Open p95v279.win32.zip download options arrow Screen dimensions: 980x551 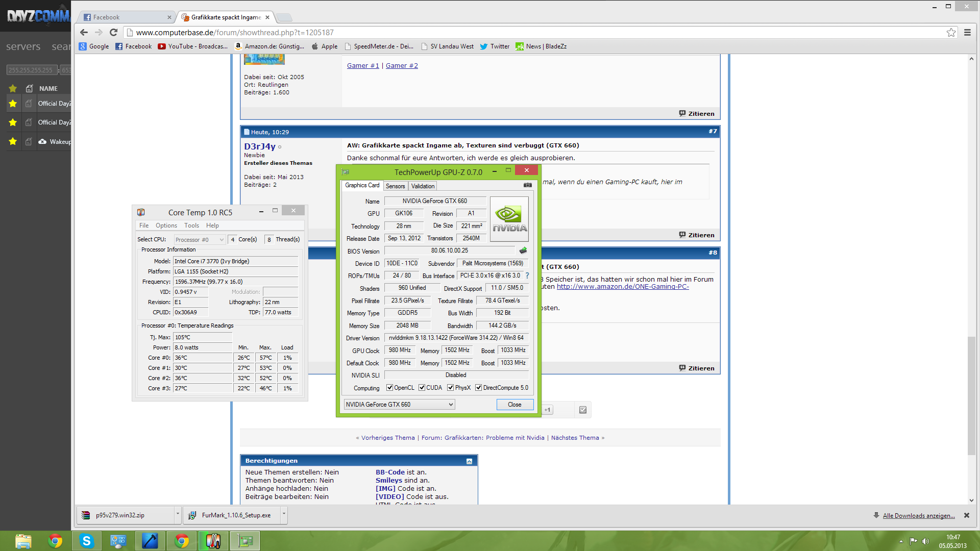click(x=178, y=515)
